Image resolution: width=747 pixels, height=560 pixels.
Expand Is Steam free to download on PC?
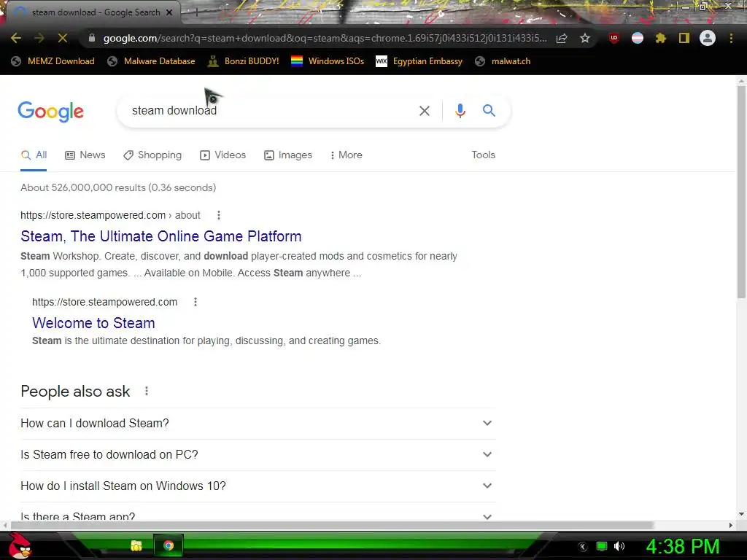point(258,455)
